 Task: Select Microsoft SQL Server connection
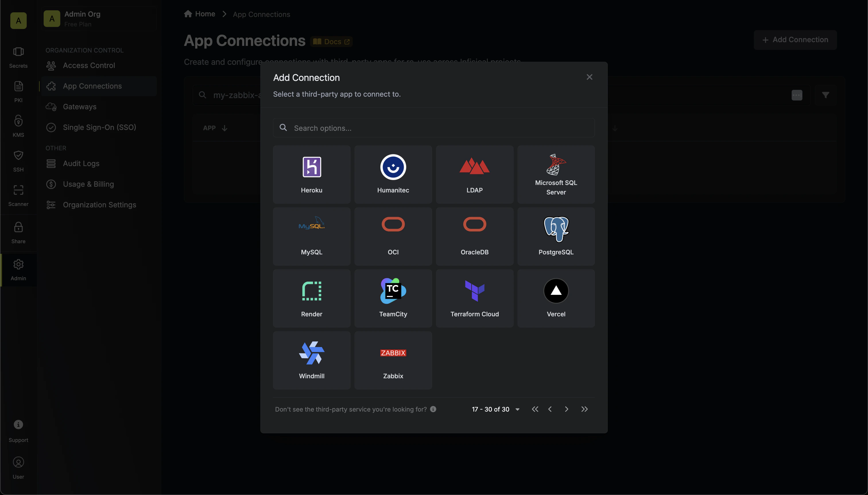coord(556,174)
